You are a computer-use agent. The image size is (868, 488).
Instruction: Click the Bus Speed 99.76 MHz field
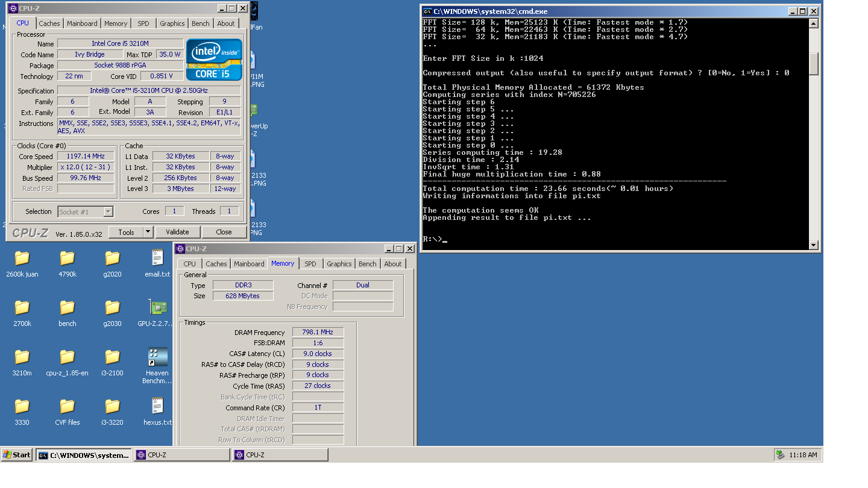click(x=86, y=178)
